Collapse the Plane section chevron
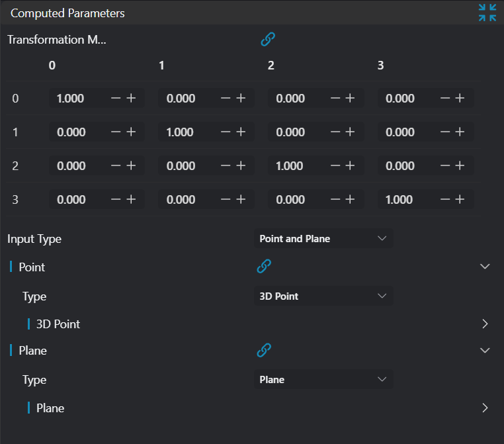 click(485, 350)
